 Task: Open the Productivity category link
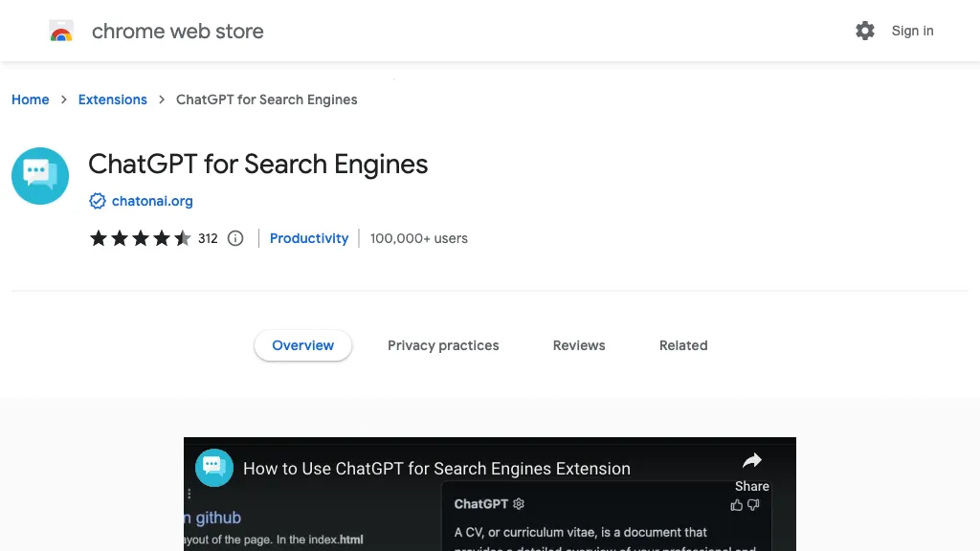[309, 238]
